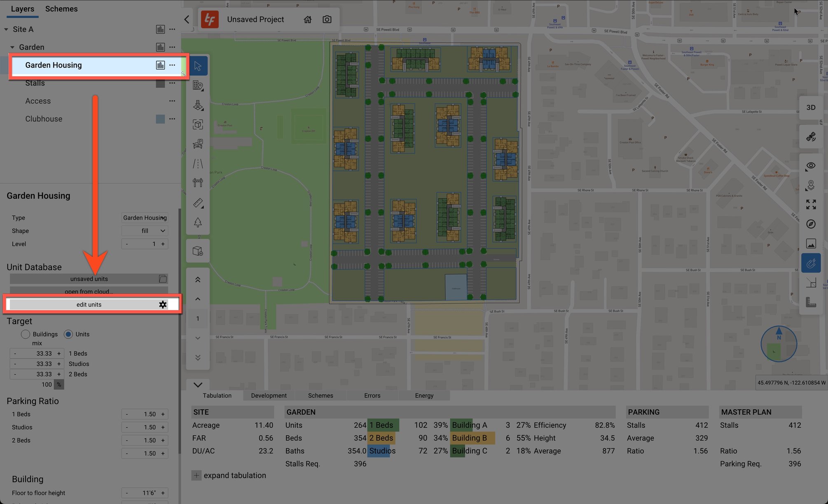828x504 pixels.
Task: Open the Shape fill dropdown
Action: pos(145,231)
